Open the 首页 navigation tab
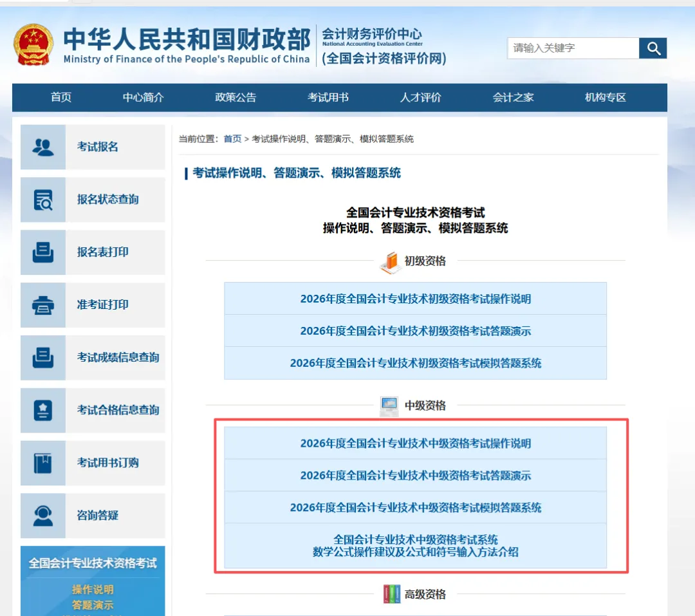Screen dimensions: 695x616 (x=61, y=97)
